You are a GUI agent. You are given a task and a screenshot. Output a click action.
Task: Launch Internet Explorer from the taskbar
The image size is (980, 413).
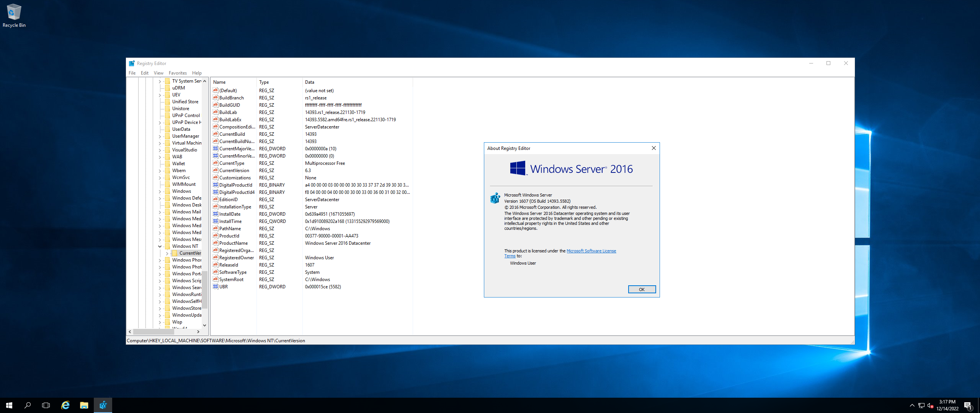pos(65,405)
